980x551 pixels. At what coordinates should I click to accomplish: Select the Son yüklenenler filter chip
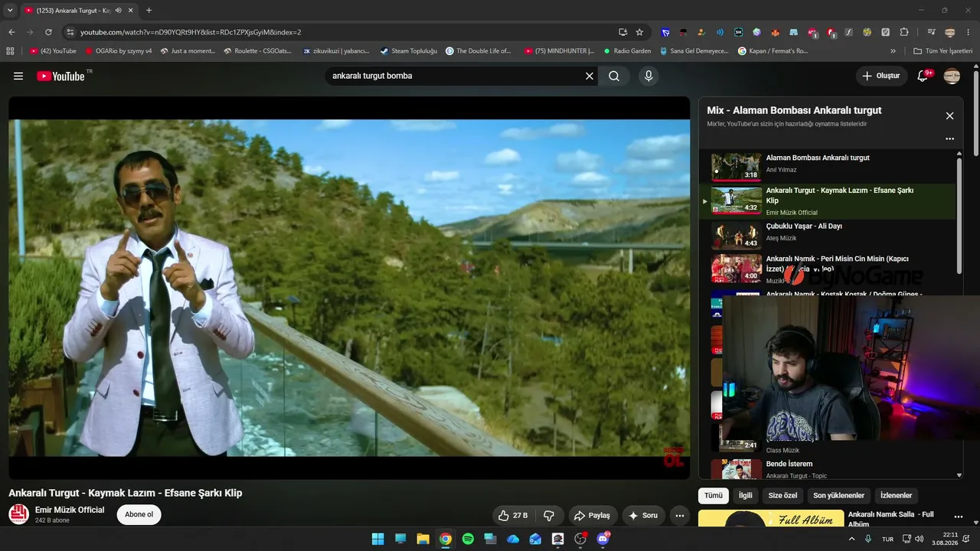point(838,495)
